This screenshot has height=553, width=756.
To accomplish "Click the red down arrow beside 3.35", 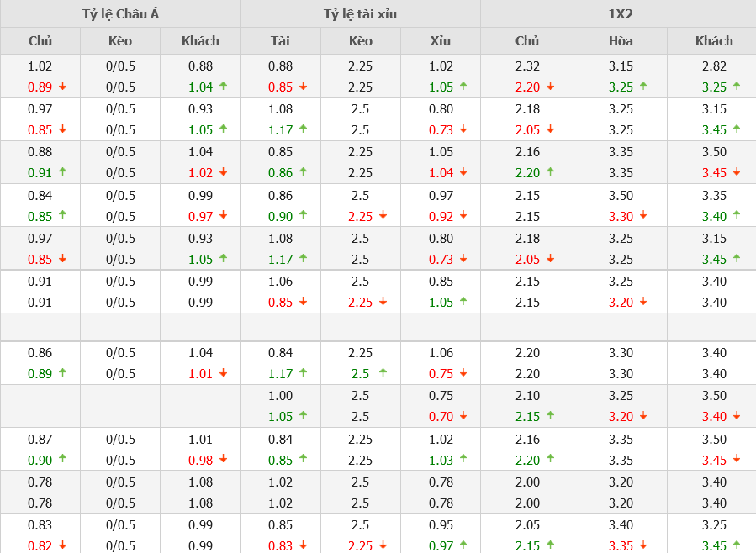I will [643, 545].
